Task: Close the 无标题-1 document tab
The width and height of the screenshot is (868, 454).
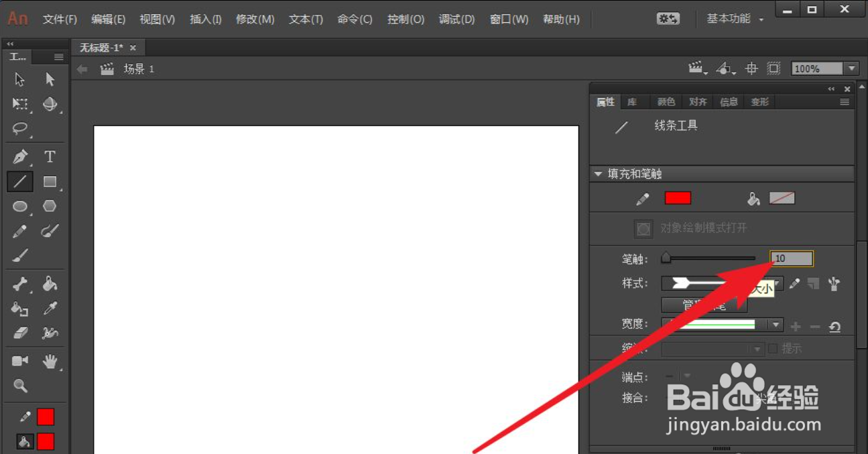Action: [x=133, y=48]
